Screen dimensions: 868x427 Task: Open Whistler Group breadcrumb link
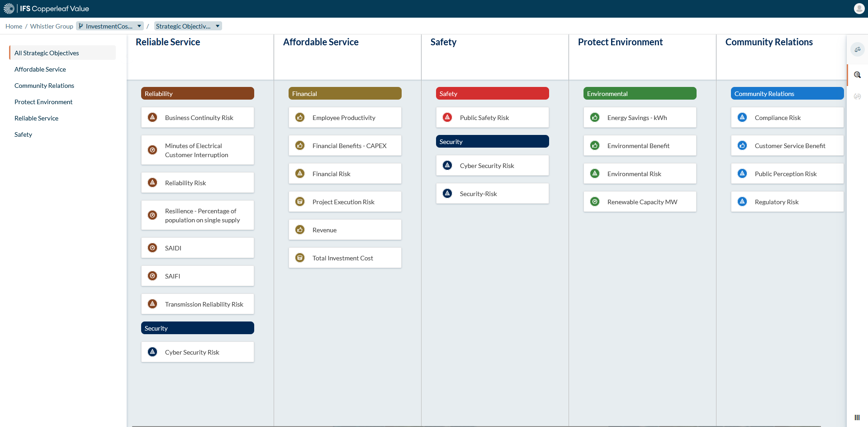pyautogui.click(x=52, y=26)
